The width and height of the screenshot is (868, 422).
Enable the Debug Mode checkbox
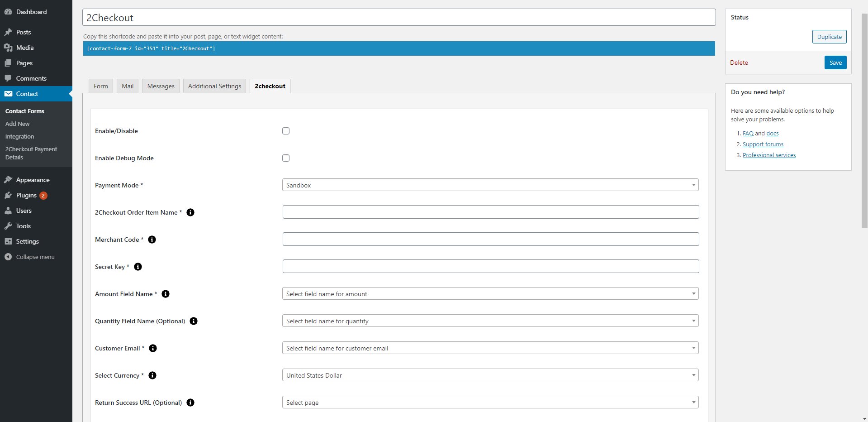pyautogui.click(x=286, y=158)
